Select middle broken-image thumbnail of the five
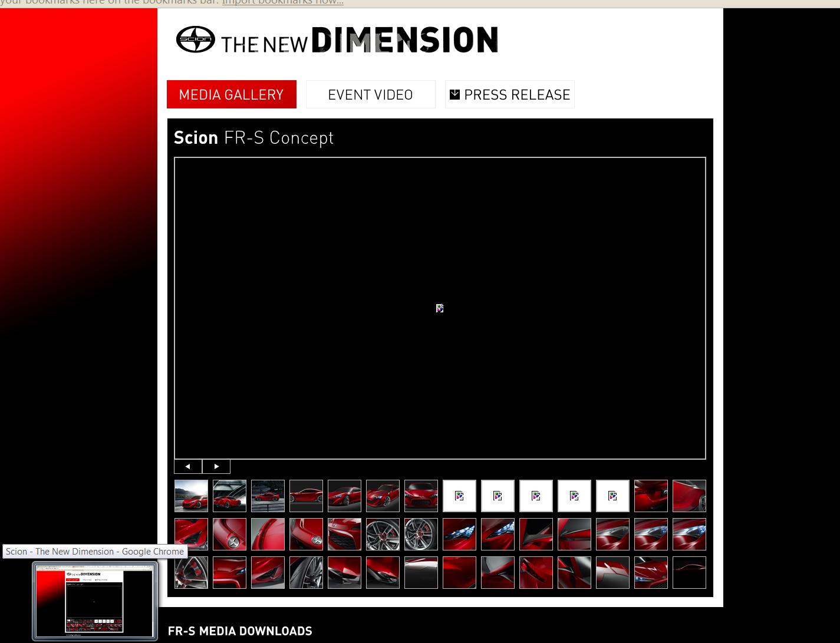 pyautogui.click(x=536, y=496)
